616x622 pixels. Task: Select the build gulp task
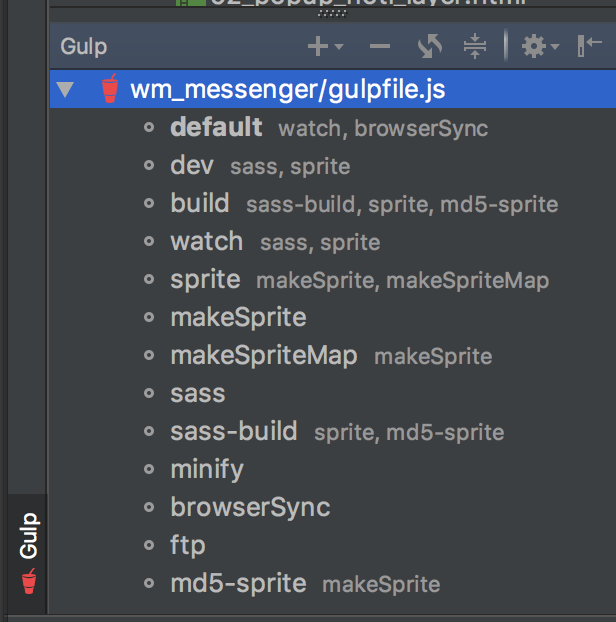[x=200, y=203]
